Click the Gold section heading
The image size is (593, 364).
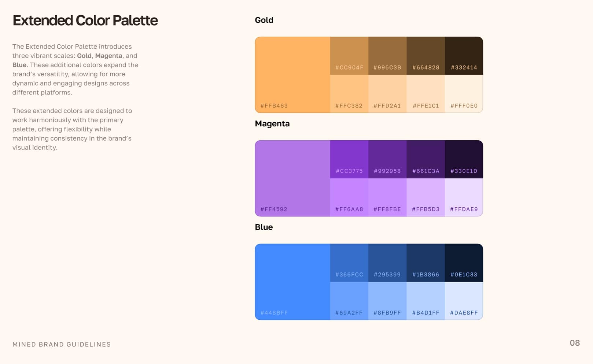(x=264, y=20)
